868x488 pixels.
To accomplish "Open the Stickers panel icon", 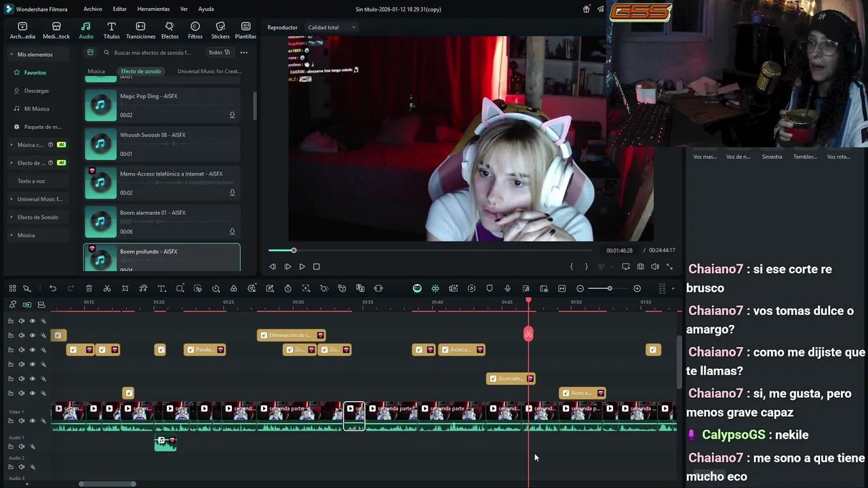I will [x=220, y=30].
